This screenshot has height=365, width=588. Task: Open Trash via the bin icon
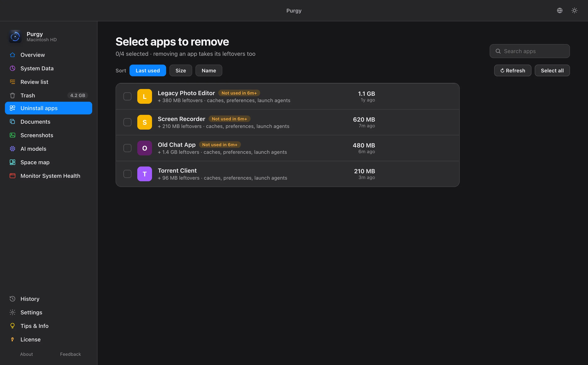pyautogui.click(x=12, y=95)
